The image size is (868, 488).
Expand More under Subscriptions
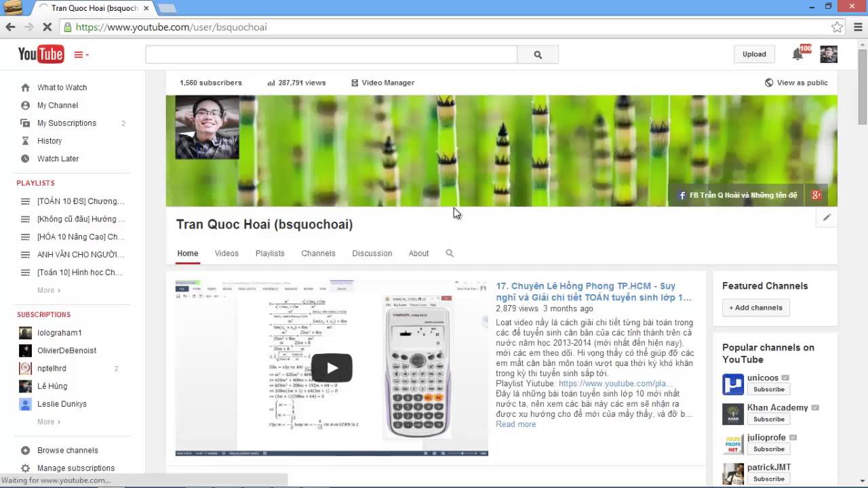(48, 422)
